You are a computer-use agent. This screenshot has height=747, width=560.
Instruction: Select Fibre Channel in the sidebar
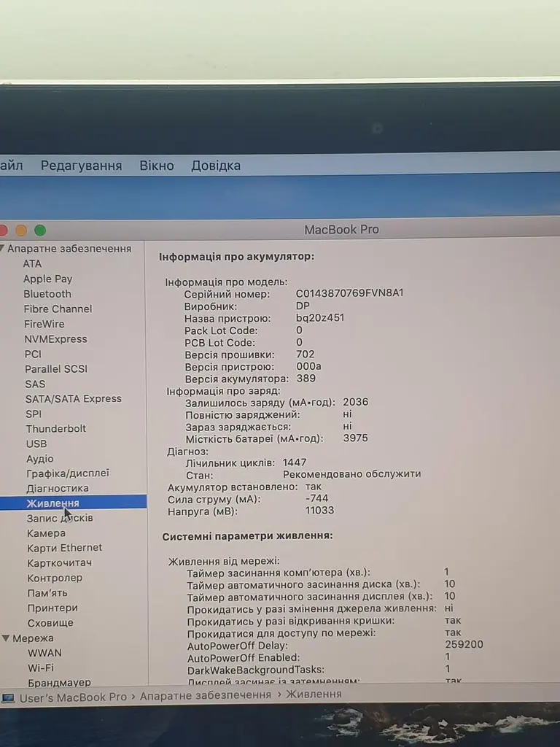pos(58,309)
